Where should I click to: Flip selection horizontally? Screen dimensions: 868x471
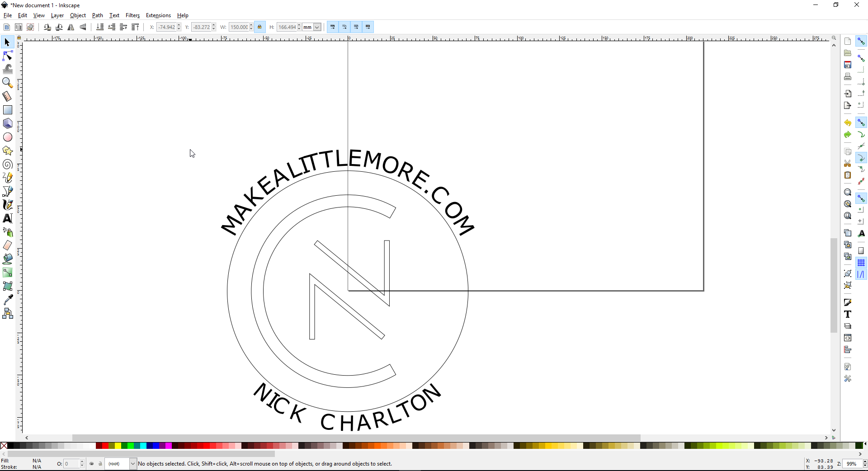71,27
